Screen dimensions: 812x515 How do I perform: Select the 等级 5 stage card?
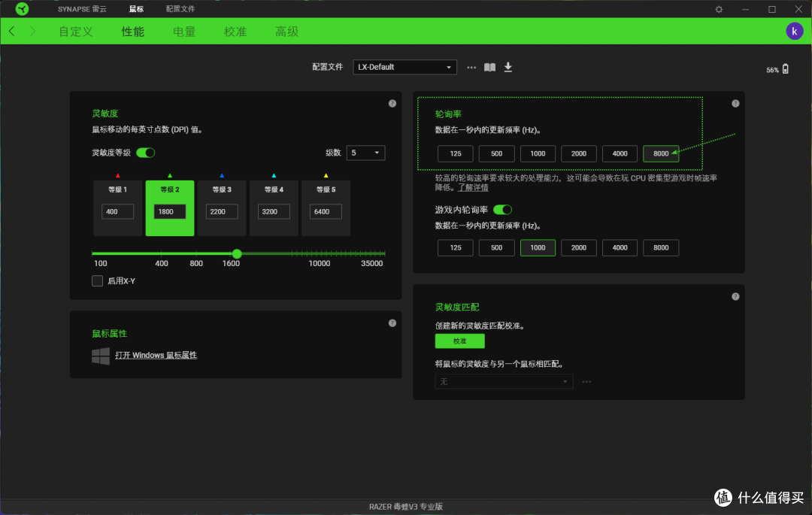(x=326, y=208)
